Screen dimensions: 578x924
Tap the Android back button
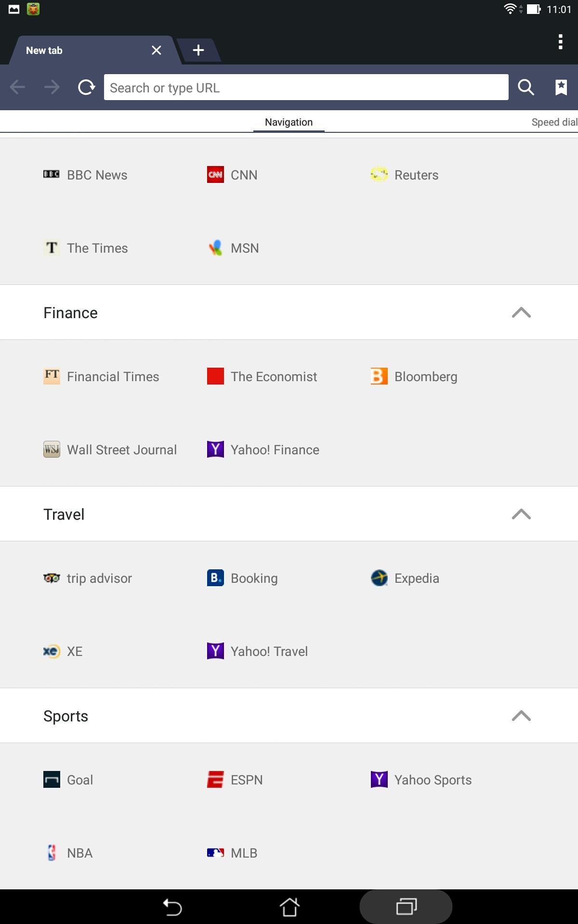pyautogui.click(x=172, y=907)
